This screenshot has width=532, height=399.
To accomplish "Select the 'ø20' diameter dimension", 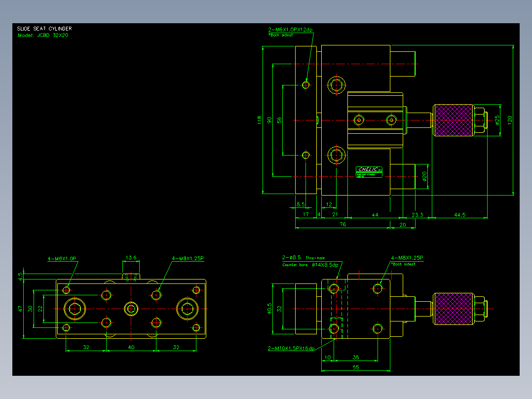I will click(x=424, y=176).
